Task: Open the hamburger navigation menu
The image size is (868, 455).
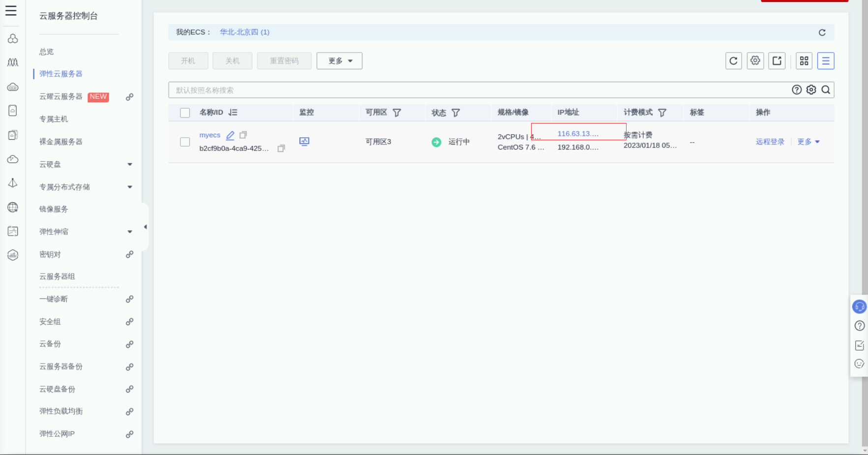Action: click(x=11, y=10)
